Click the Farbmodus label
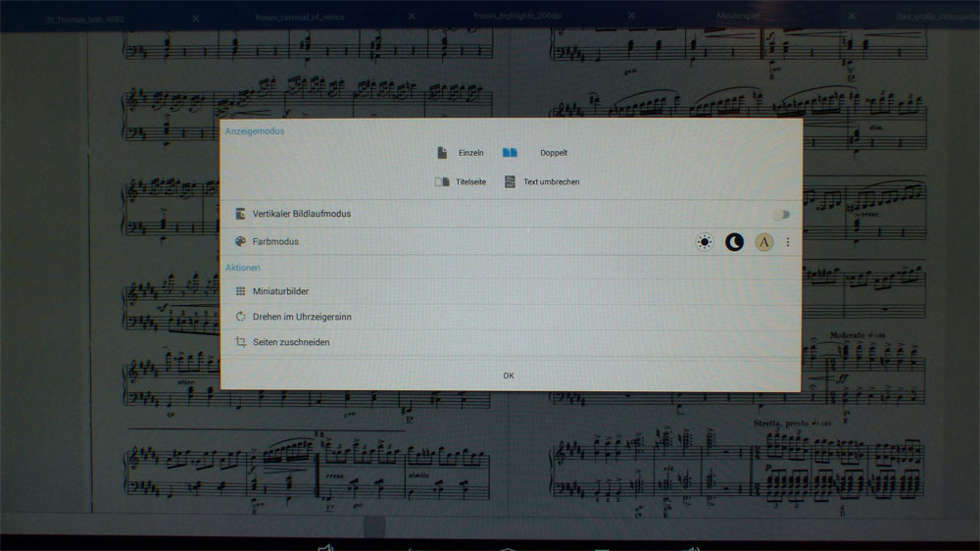This screenshot has height=551, width=980. 275,241
